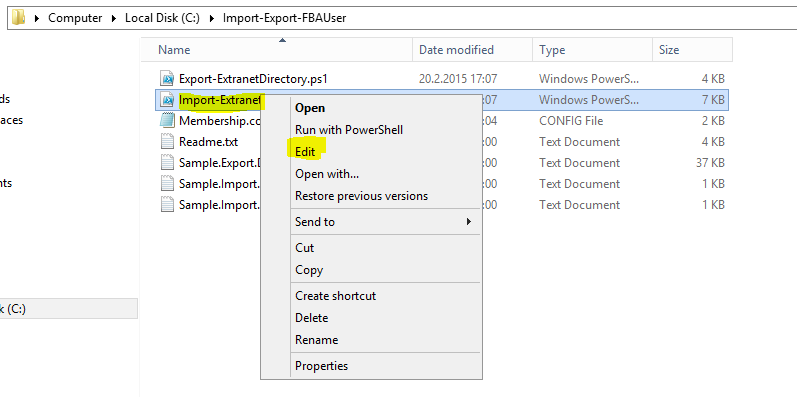The height and width of the screenshot is (397, 797).
Task: Select Open with... from context menu
Action: tap(327, 174)
